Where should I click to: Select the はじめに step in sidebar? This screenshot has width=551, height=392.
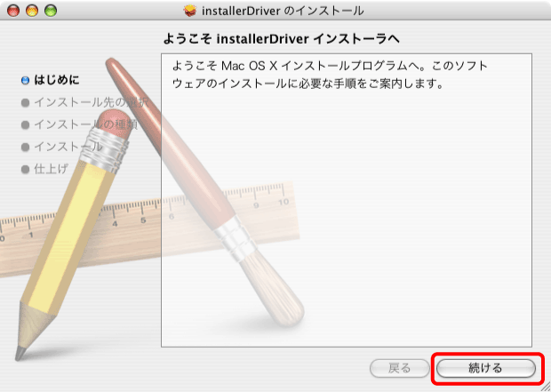click(x=57, y=80)
